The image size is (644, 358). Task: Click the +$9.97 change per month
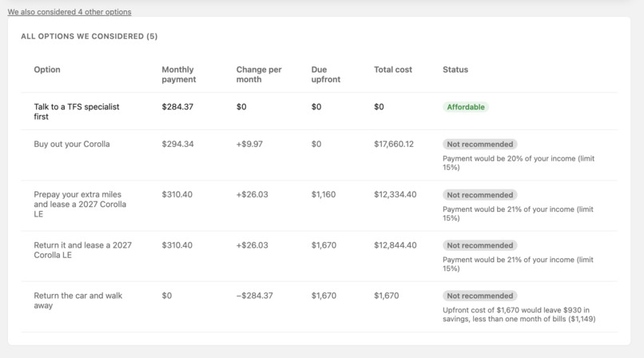tap(249, 144)
